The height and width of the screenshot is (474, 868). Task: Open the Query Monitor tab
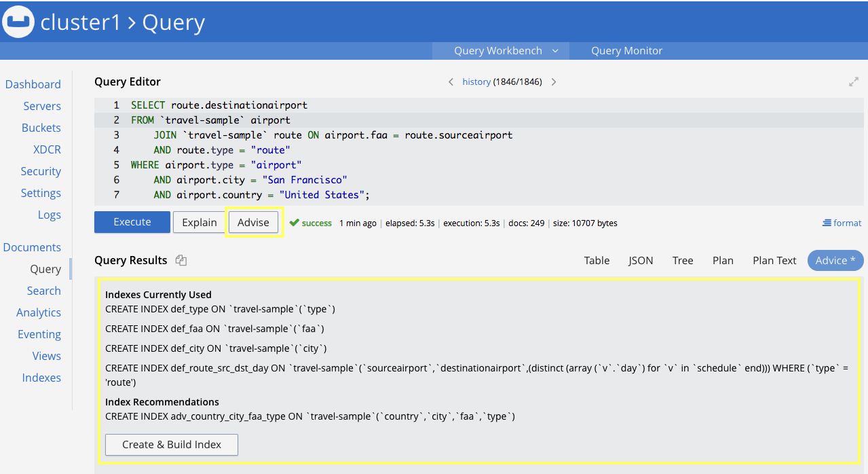(x=626, y=51)
